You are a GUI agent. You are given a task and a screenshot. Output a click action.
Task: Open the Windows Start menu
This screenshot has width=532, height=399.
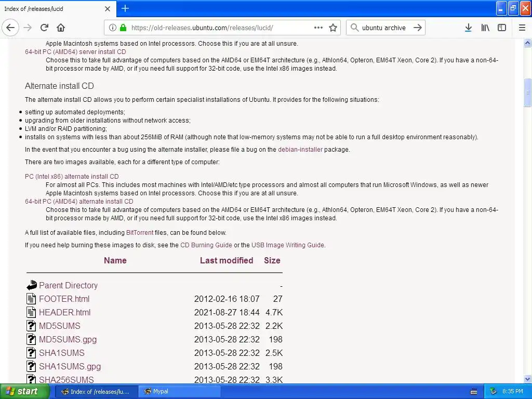[25, 392]
